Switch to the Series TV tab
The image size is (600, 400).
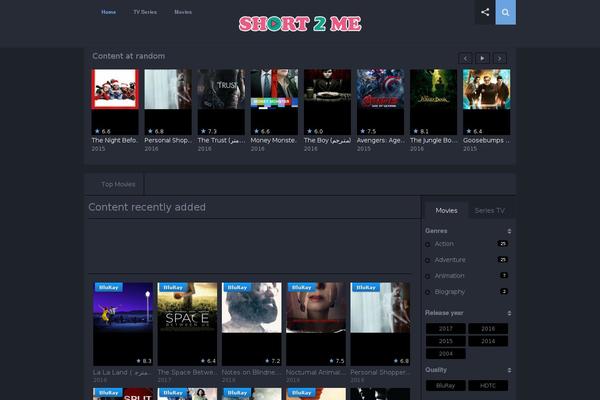click(x=489, y=210)
